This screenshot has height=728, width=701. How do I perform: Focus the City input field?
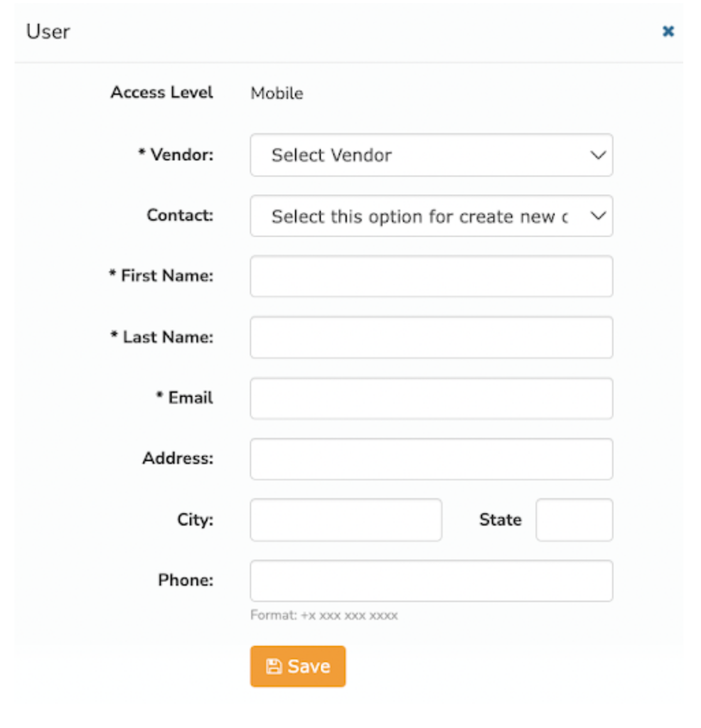[x=346, y=520]
